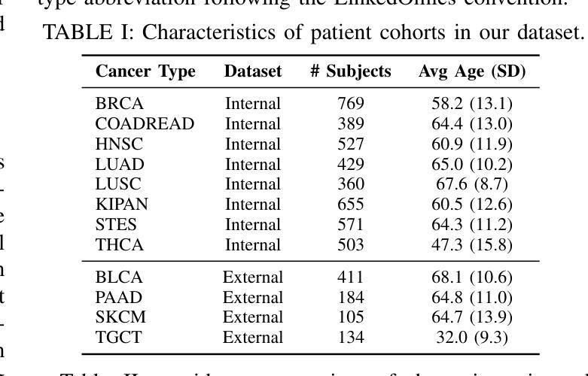The height and width of the screenshot is (376, 588).
Task: Click the Avg Age (SD) column header
Action: point(472,71)
